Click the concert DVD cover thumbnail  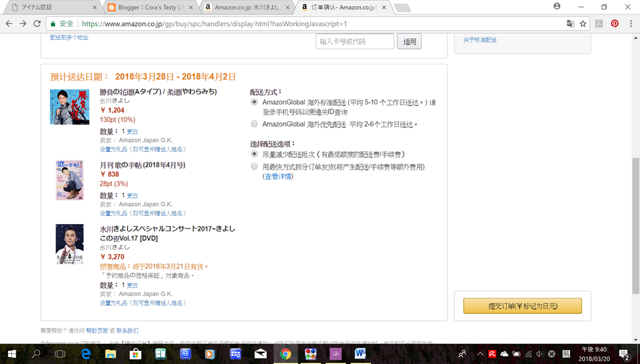(x=69, y=243)
